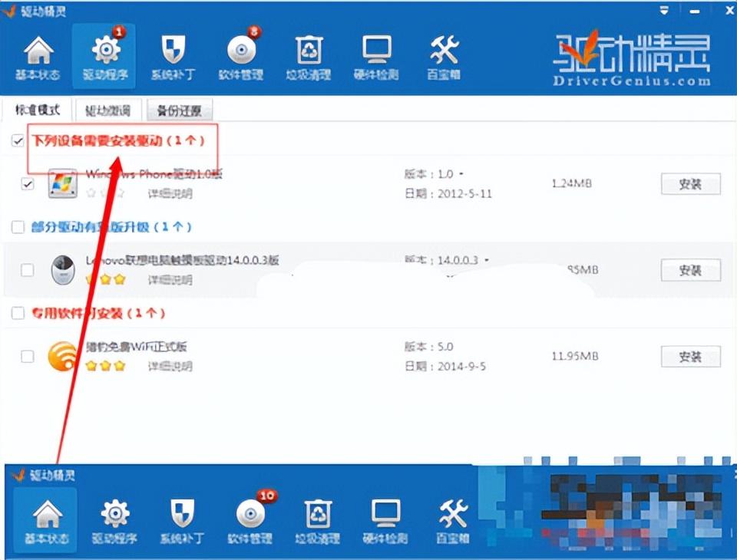
Task: Tick the Lenovo触摸板驱动 row checkbox
Action: (x=28, y=270)
